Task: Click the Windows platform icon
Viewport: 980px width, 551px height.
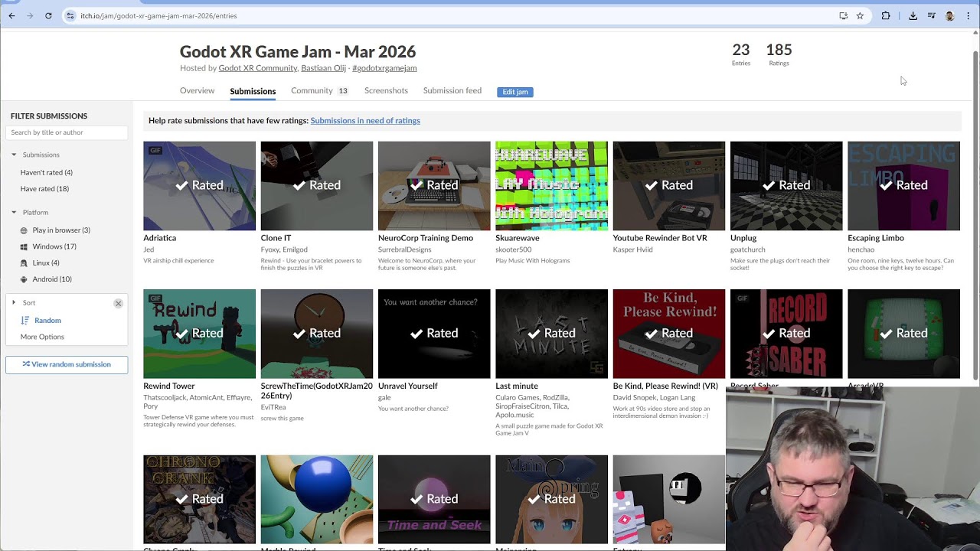Action: point(24,246)
